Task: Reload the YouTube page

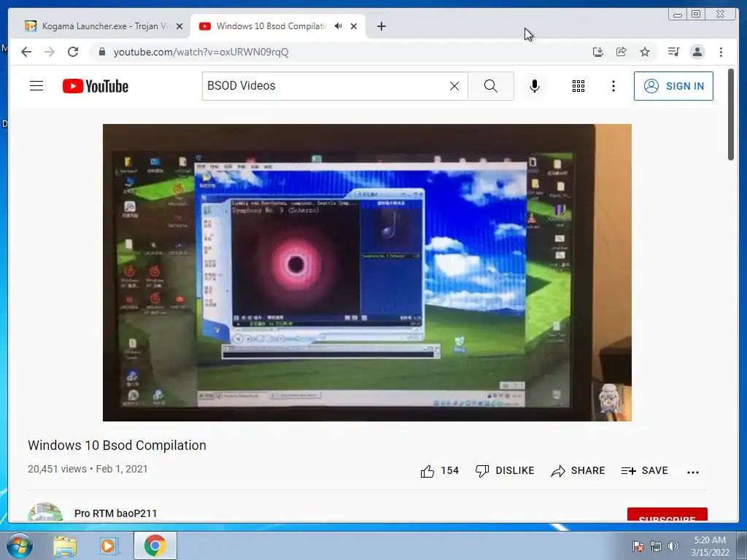Action: click(73, 52)
